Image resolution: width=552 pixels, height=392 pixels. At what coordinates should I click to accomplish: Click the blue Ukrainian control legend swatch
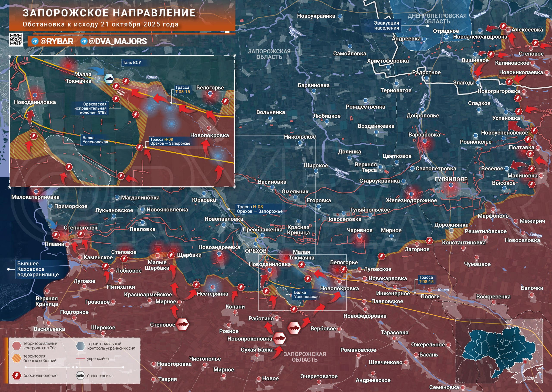coord(80,346)
